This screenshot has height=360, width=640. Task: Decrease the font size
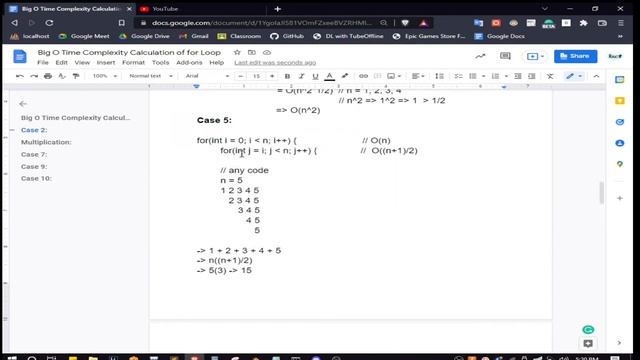point(241,76)
